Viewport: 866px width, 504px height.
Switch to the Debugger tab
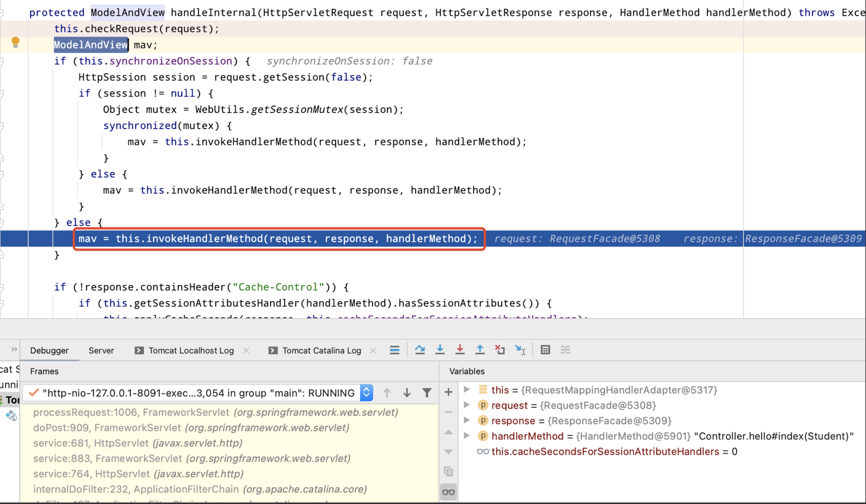click(49, 350)
